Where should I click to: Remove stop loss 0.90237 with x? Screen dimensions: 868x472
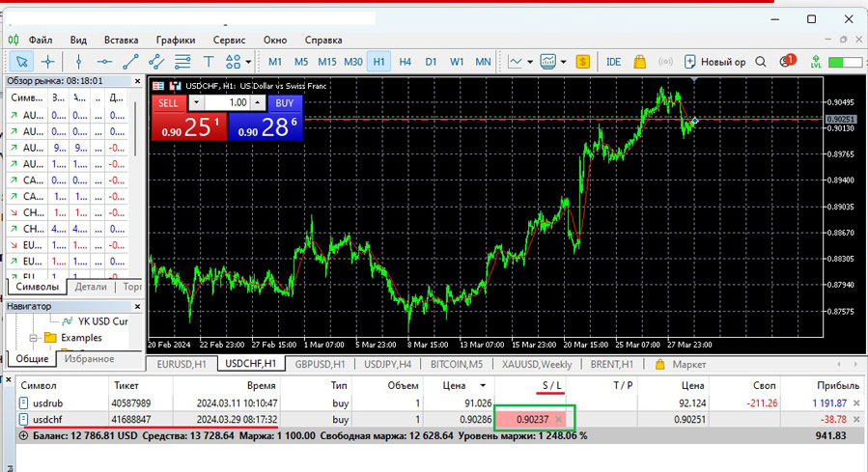pos(559,420)
